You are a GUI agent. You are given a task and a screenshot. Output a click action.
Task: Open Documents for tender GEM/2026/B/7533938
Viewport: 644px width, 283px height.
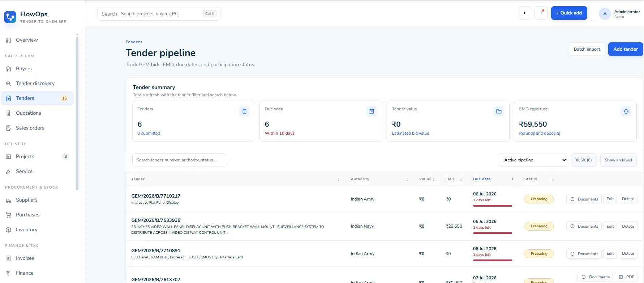tap(584, 226)
